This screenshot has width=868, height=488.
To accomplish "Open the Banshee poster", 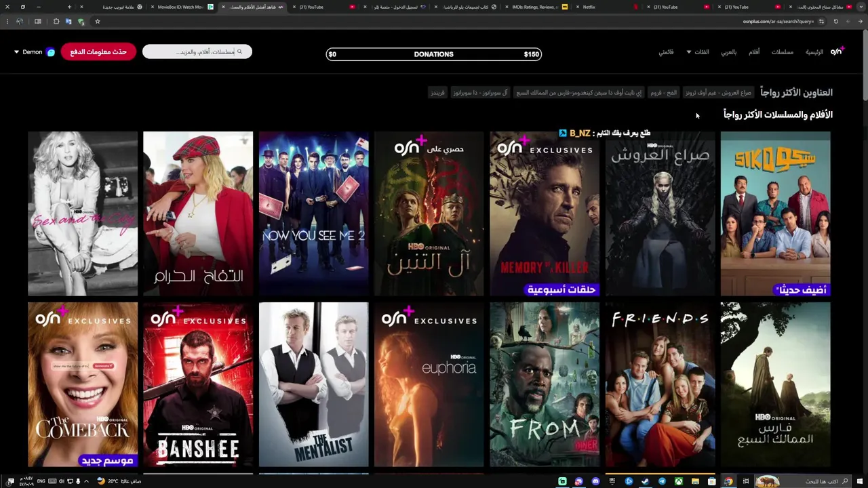I will click(x=198, y=385).
